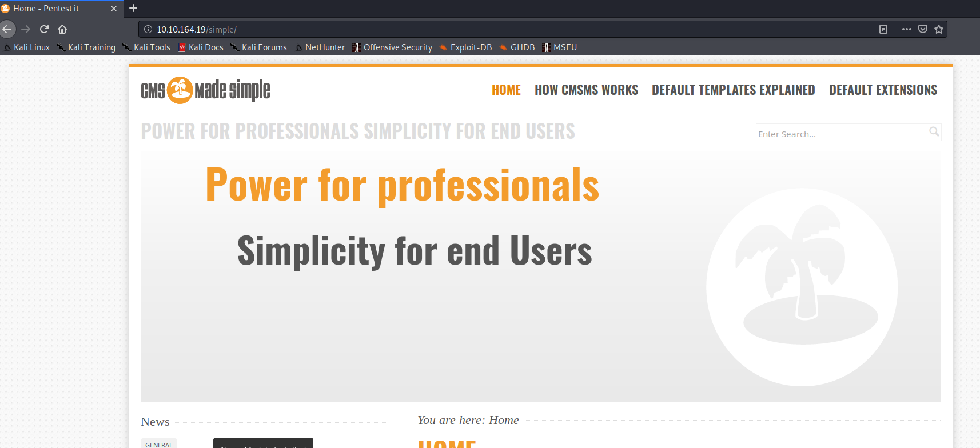The image size is (980, 448).
Task: Click the 'You are here: Home' breadcrumb
Action: [468, 420]
